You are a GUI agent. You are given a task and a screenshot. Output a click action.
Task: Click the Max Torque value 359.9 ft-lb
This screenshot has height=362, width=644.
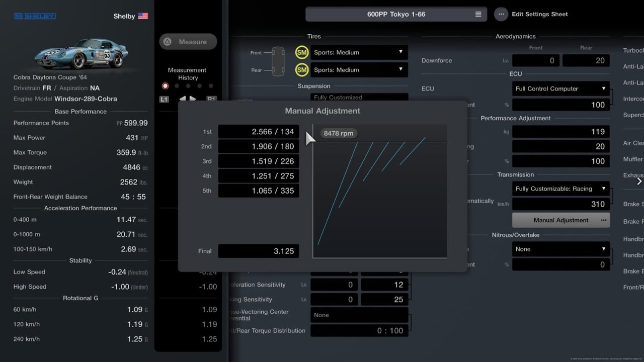(132, 152)
